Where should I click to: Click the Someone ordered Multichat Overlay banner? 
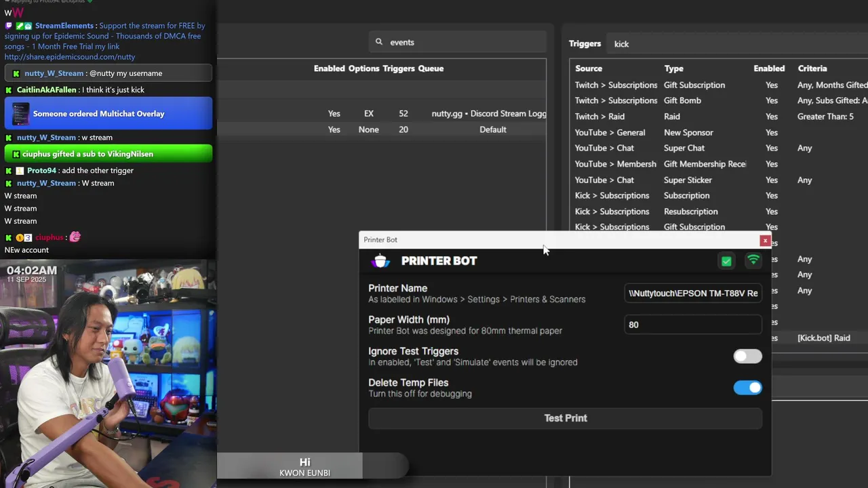coord(108,114)
